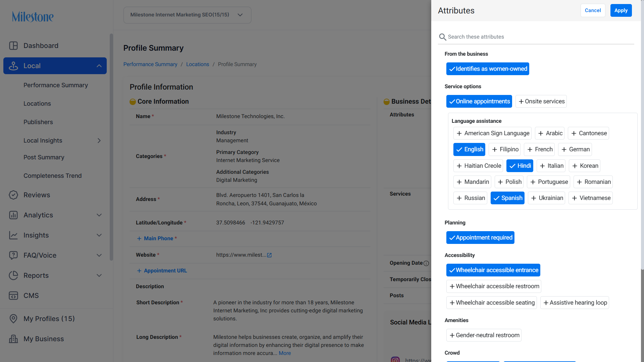644x362 pixels.
Task: Deselect Identifies as women-owned attribute
Action: 488,69
